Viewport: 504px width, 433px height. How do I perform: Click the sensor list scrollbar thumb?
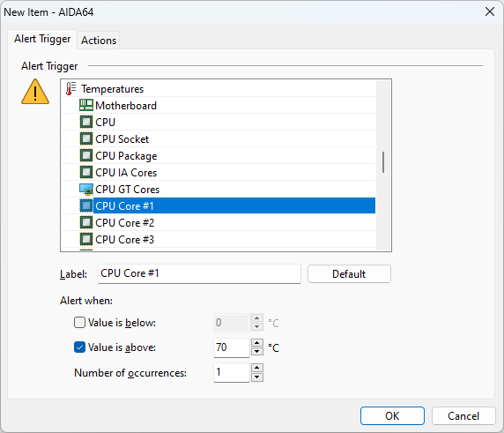point(383,162)
